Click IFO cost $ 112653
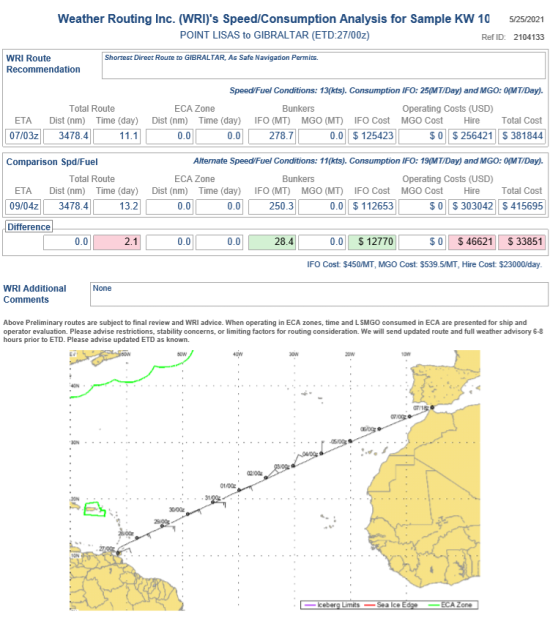Screen dimensions: 550x621 pos(372,206)
